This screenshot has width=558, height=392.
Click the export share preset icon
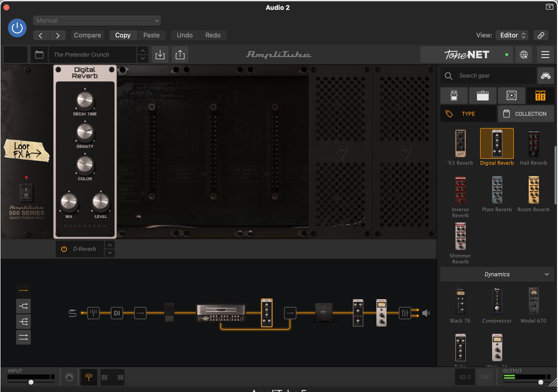click(180, 55)
